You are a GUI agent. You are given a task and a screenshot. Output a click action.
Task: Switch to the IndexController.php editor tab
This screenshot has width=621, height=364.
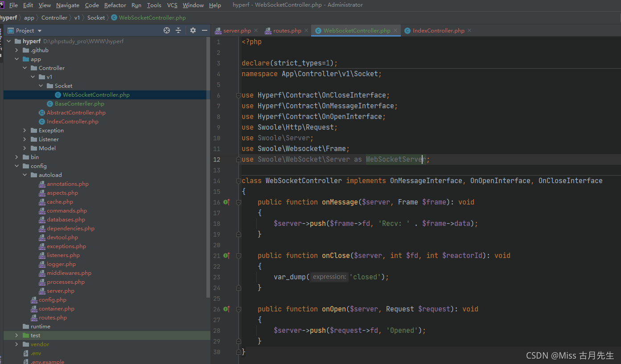click(x=438, y=31)
